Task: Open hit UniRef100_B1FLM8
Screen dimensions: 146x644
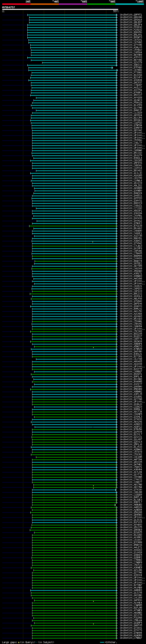Action: click(131, 608)
